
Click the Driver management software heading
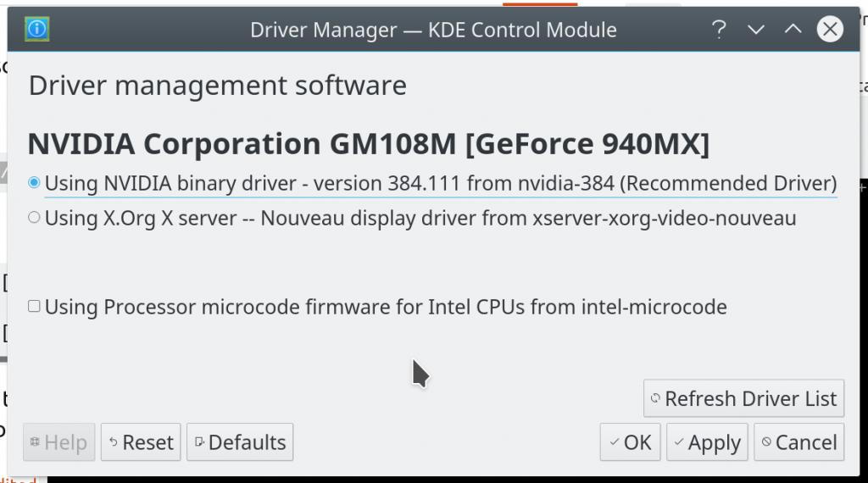click(218, 86)
